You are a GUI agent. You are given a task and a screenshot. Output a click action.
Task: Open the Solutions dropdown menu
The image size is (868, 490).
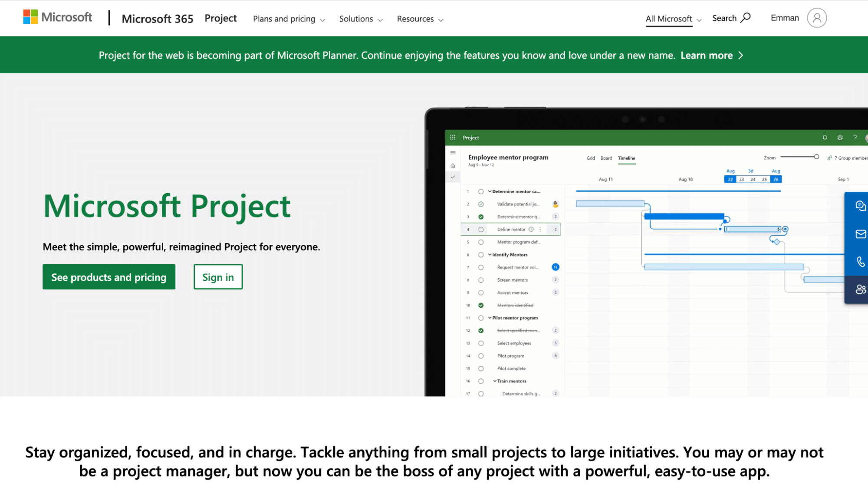tap(361, 19)
